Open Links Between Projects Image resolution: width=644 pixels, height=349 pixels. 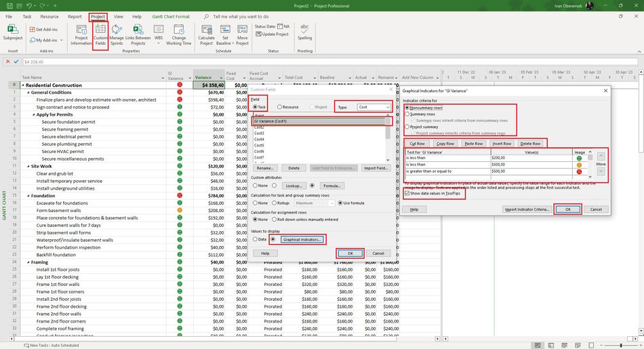tap(138, 35)
